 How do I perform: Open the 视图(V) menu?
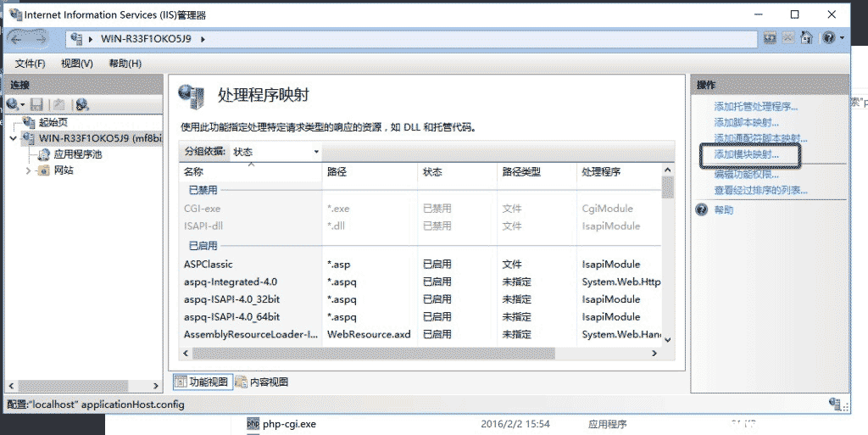[x=77, y=64]
